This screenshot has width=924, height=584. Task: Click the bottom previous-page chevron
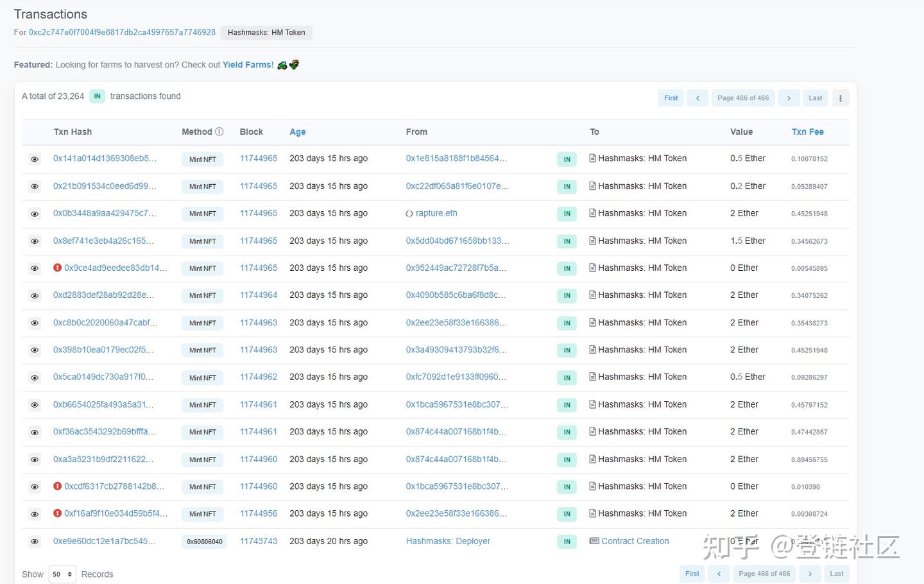point(719,574)
